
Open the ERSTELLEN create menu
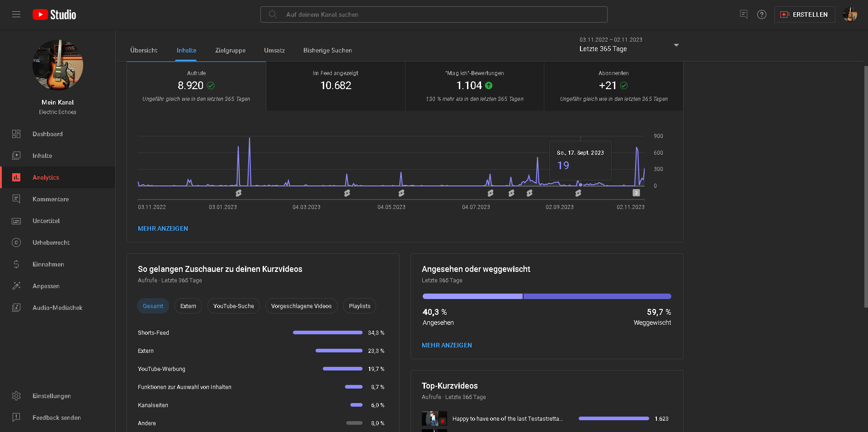pyautogui.click(x=805, y=14)
